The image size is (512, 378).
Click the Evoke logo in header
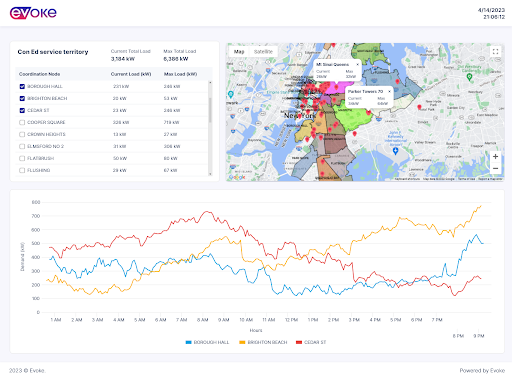[33, 13]
